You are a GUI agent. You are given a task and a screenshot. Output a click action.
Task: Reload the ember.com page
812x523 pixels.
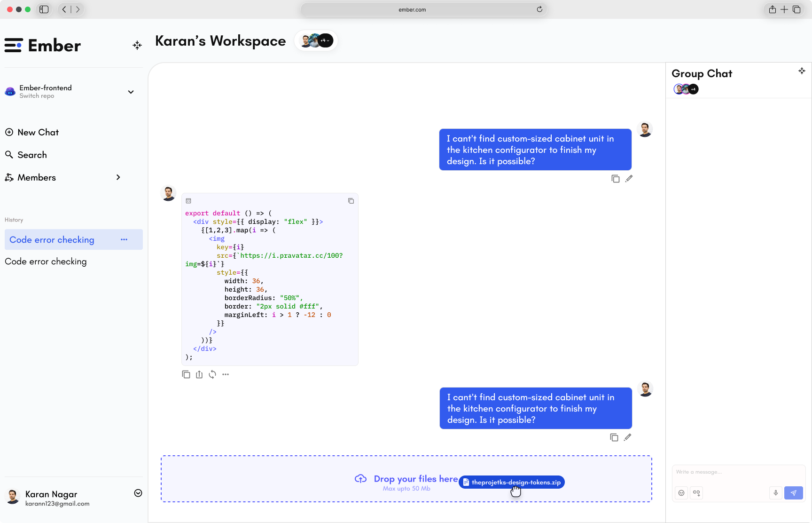(x=539, y=9)
